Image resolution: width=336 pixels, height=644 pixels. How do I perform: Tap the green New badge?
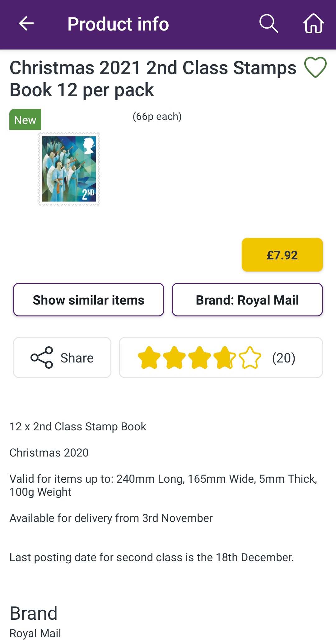pos(25,120)
